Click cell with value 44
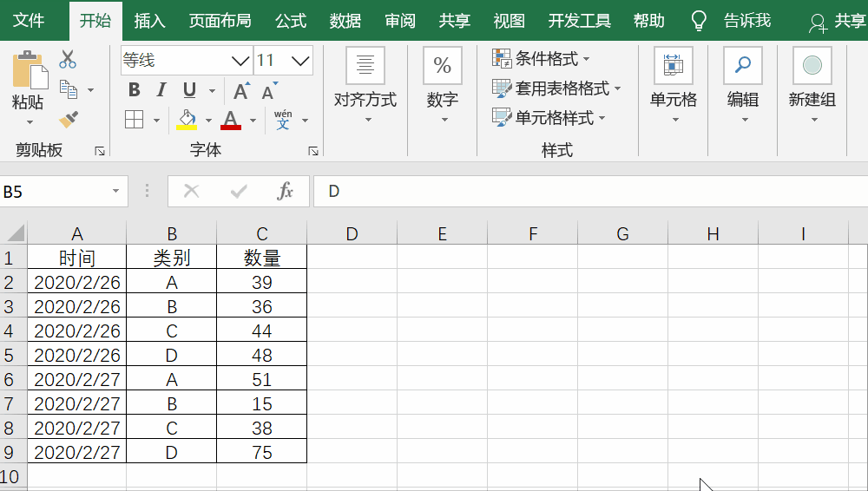This screenshot has width=868, height=491. point(262,331)
